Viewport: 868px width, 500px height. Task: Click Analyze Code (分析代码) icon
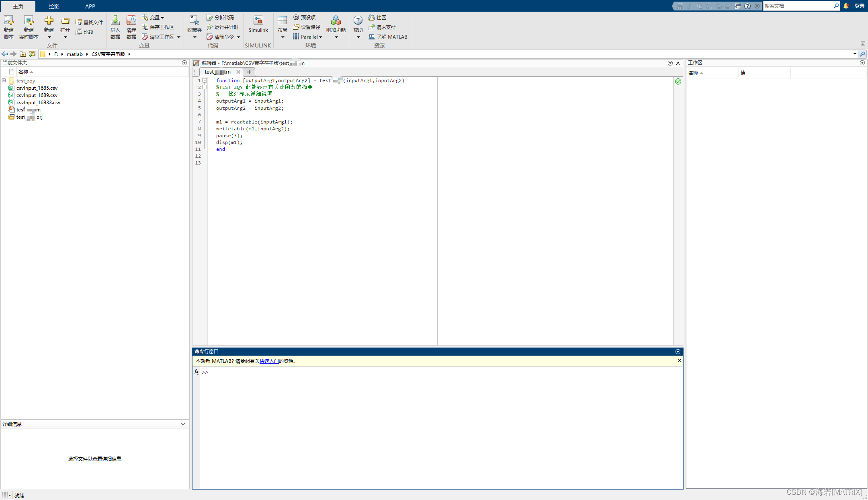[x=210, y=17]
